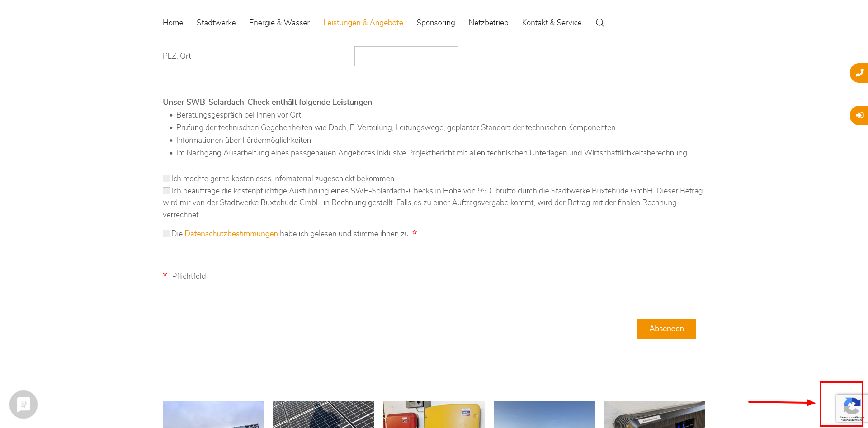Viewport: 868px width, 428px height.
Task: Click the orange login arrow icon
Action: (859, 115)
